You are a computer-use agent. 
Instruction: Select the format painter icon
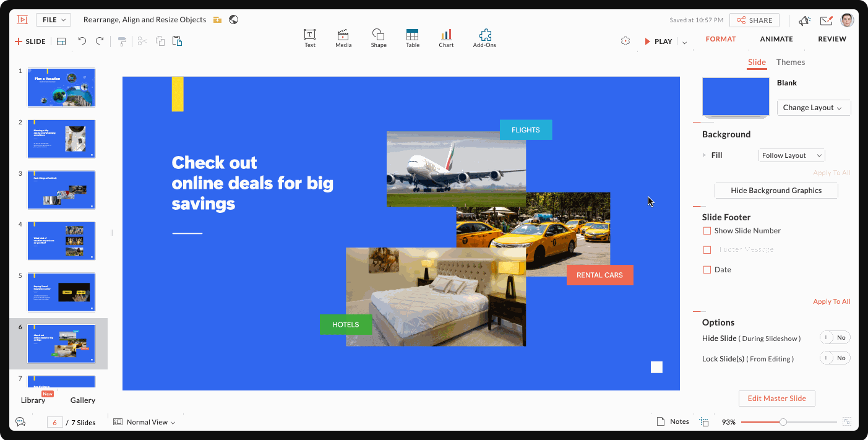point(122,41)
